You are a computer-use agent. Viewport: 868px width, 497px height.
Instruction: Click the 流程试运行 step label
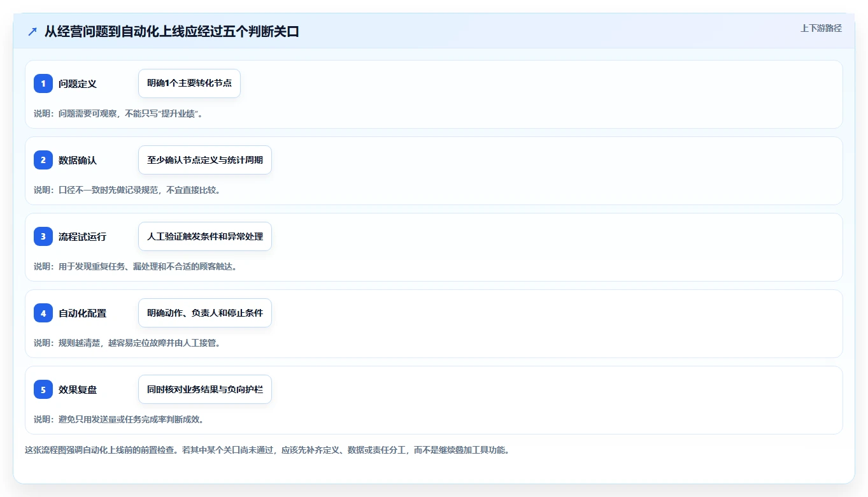pyautogui.click(x=82, y=236)
